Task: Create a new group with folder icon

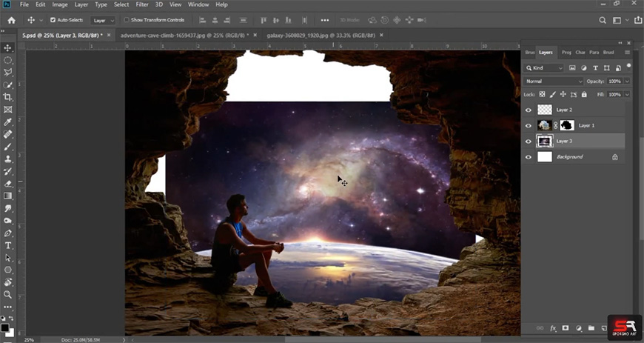Action: (x=591, y=327)
